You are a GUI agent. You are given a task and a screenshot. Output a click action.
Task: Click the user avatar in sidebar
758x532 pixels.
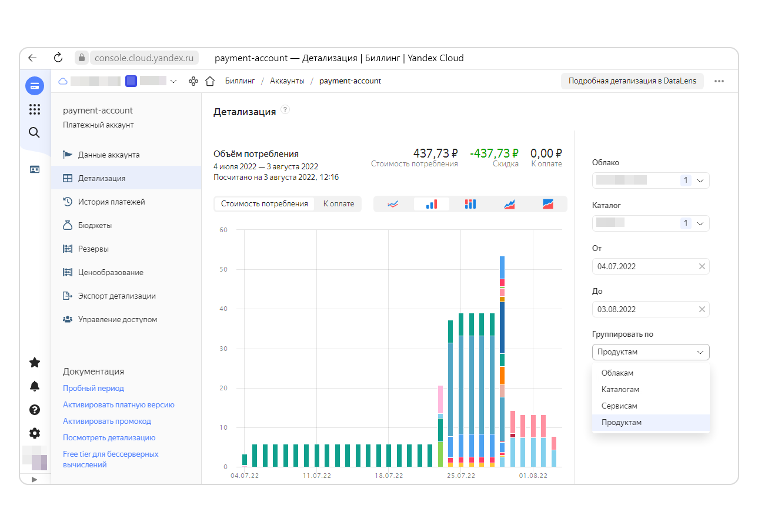click(35, 458)
